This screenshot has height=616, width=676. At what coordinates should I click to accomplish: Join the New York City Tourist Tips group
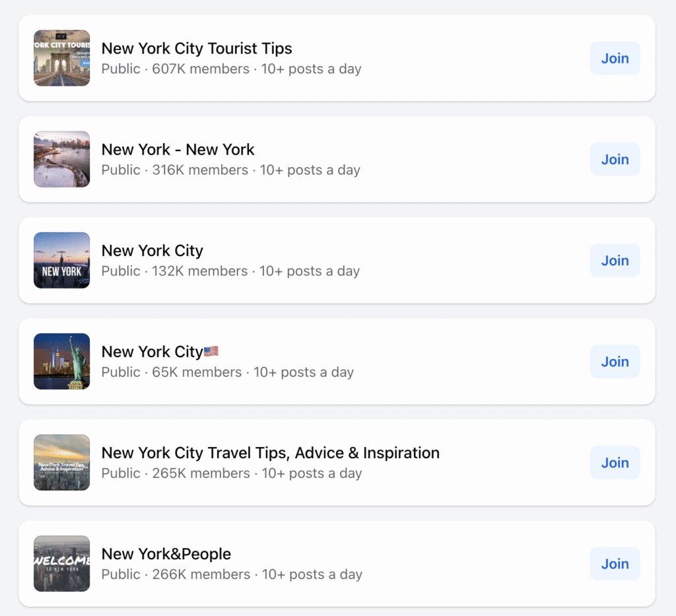point(615,58)
